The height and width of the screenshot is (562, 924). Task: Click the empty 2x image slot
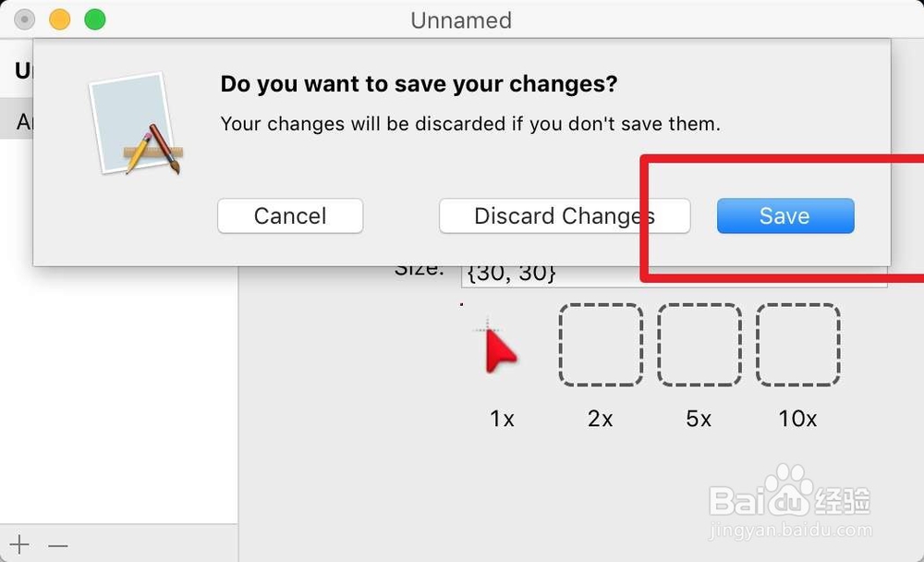point(601,345)
